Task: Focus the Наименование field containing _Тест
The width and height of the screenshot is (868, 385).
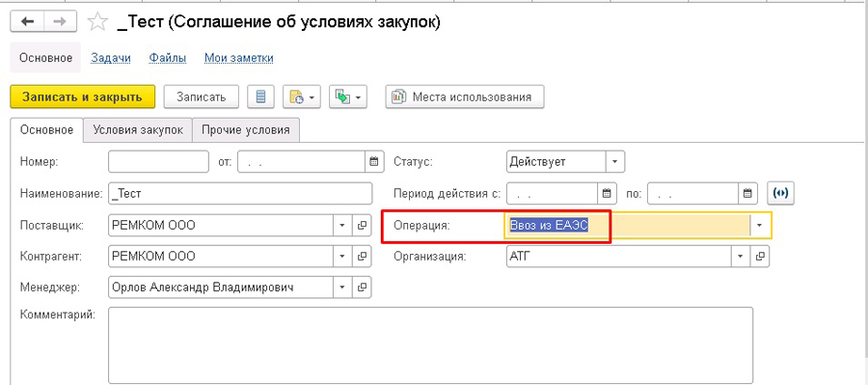Action: coord(240,193)
